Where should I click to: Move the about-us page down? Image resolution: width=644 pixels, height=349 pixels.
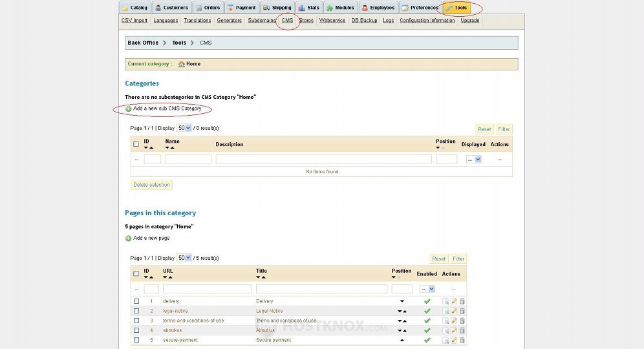click(399, 330)
